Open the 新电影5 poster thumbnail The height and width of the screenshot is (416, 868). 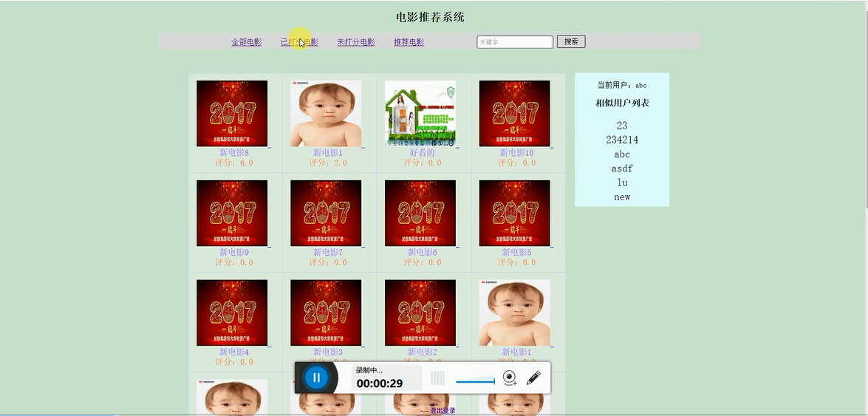click(514, 214)
